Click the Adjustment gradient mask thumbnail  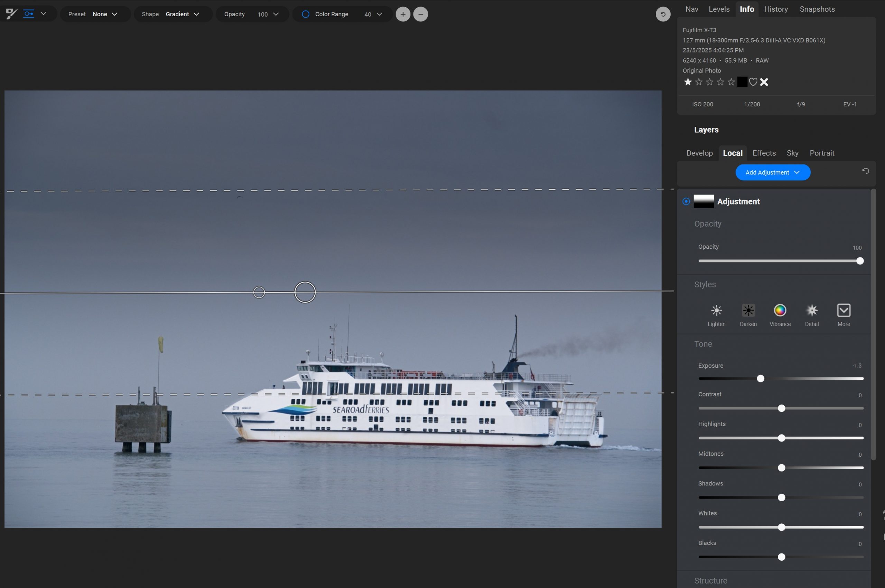pyautogui.click(x=704, y=201)
